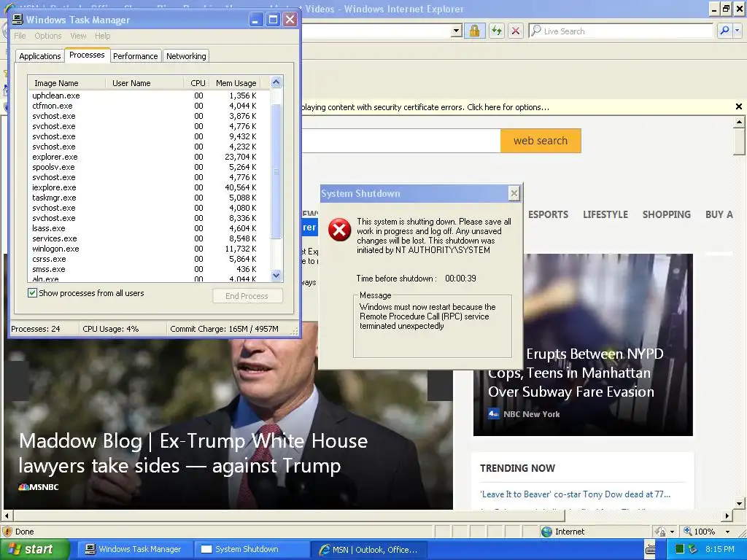
Task: Click IE horizontal scroll left arrow
Action: pos(7,516)
